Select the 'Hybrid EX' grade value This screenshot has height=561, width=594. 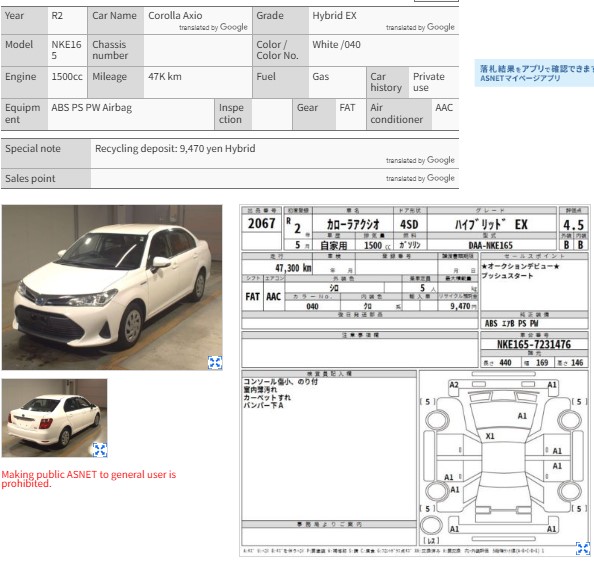[334, 16]
